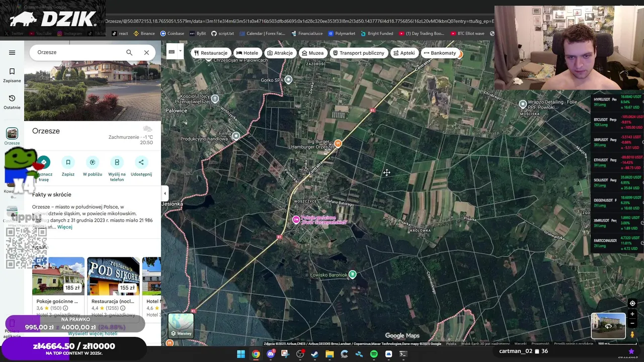Open File Explorer from the taskbar
The image size is (644, 362).
pyautogui.click(x=330, y=354)
